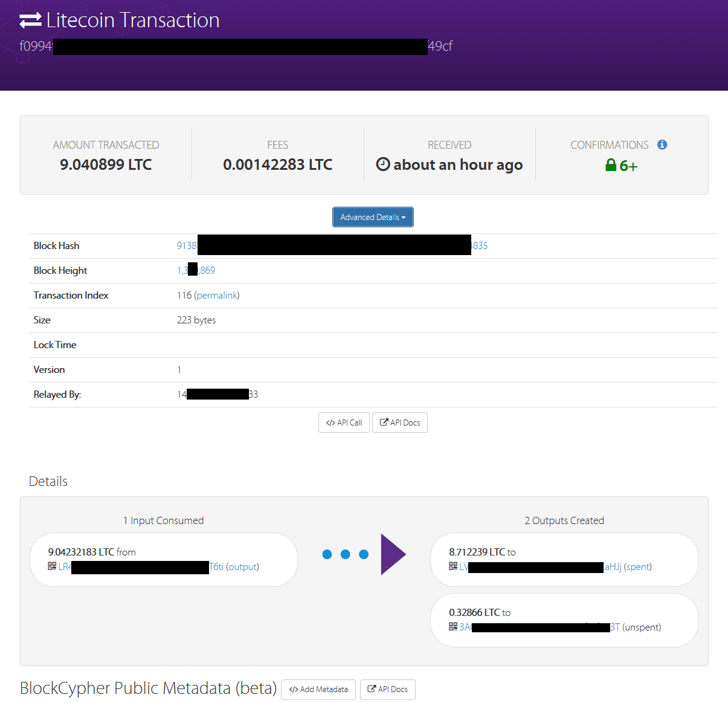Click the API Call button under details table
Image resolution: width=728 pixels, height=703 pixels.
tap(344, 423)
